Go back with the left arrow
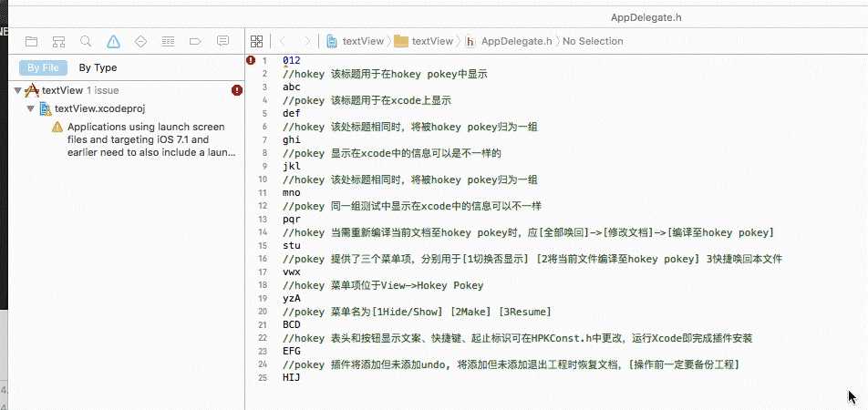The height and width of the screenshot is (410, 868). pyautogui.click(x=283, y=41)
